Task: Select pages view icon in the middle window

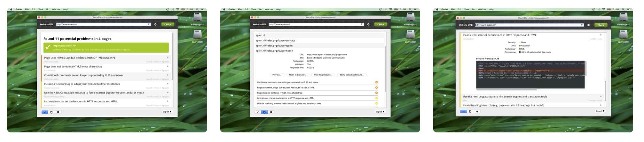Action: pyautogui.click(x=264, y=112)
